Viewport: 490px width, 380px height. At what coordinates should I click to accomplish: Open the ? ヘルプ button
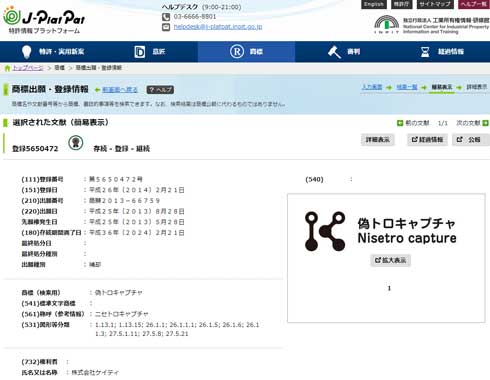[160, 90]
